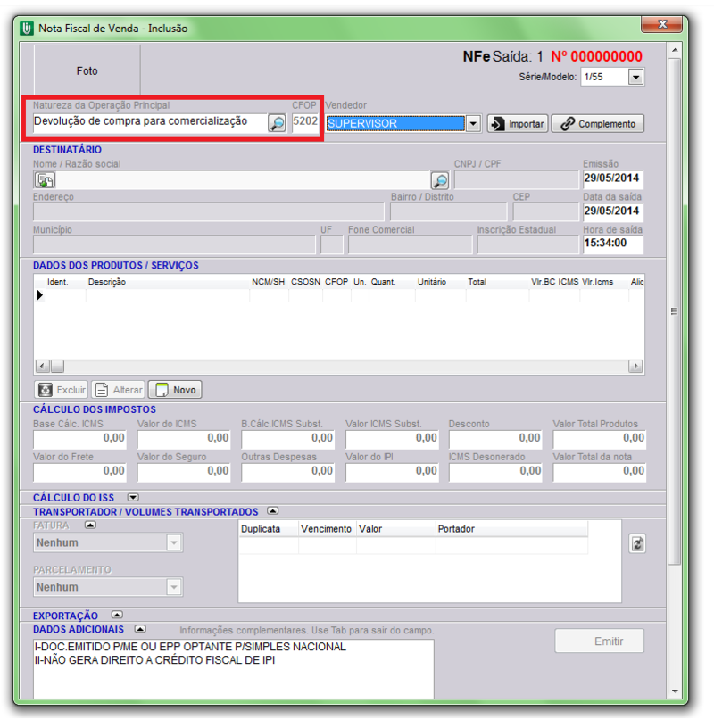Click the search icon beside Natureza da Operação

[x=277, y=124]
